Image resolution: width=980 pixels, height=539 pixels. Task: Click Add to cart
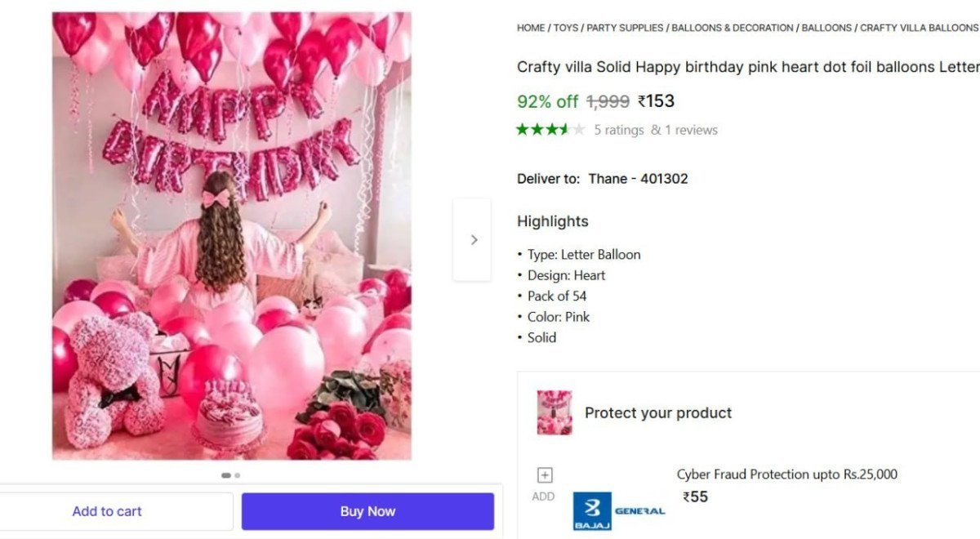pos(106,510)
